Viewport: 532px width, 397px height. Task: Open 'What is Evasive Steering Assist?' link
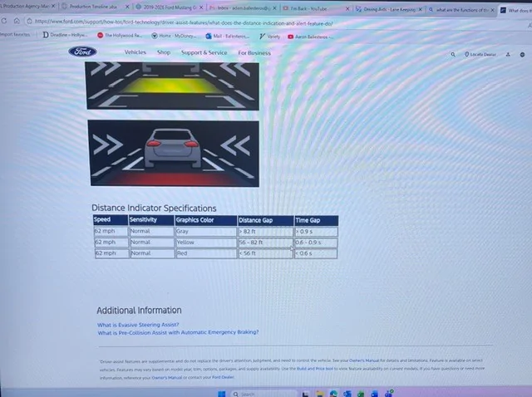point(138,325)
